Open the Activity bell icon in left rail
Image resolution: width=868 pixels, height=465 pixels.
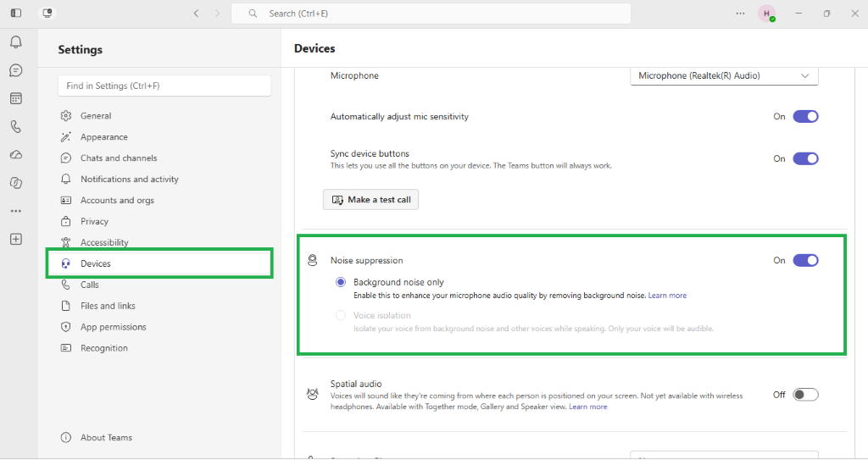(16, 42)
